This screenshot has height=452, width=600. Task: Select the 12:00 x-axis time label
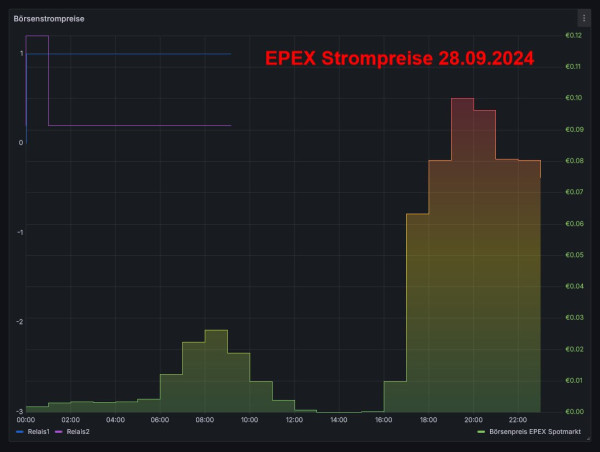[295, 420]
